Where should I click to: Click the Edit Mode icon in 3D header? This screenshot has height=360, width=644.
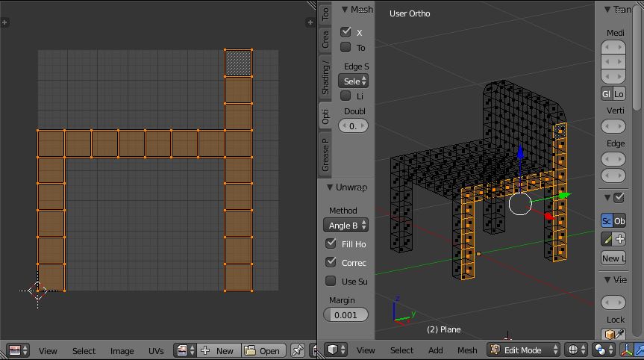coord(495,350)
